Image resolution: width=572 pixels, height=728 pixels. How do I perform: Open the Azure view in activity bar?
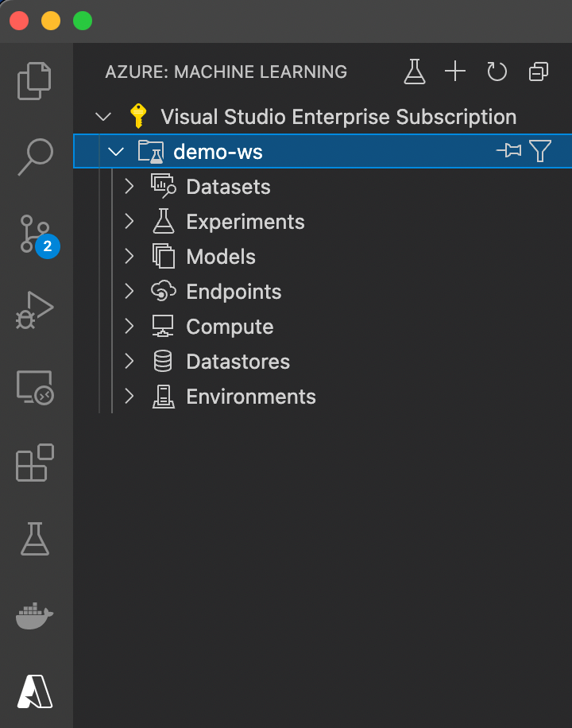pos(35,691)
